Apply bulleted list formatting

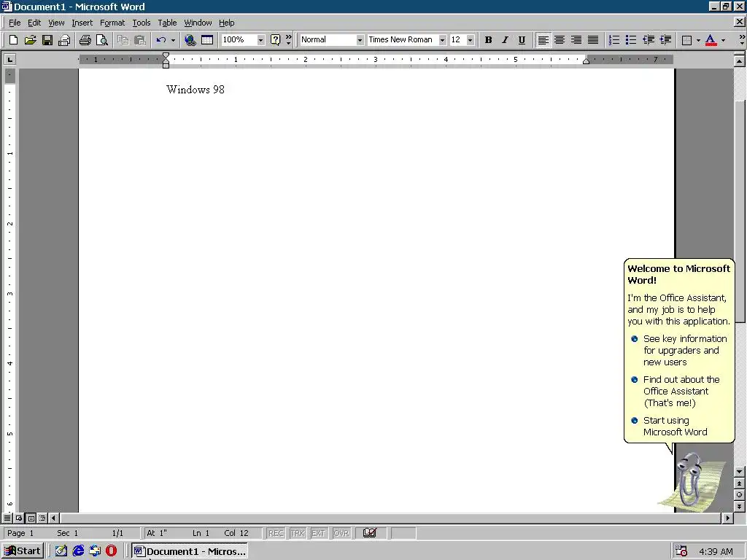tap(631, 40)
